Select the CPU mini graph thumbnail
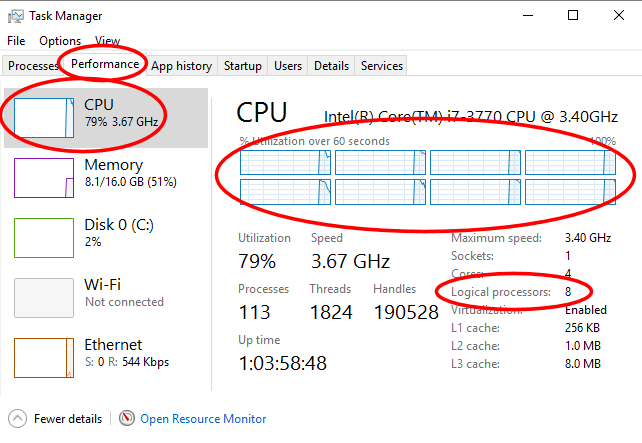 tap(43, 116)
